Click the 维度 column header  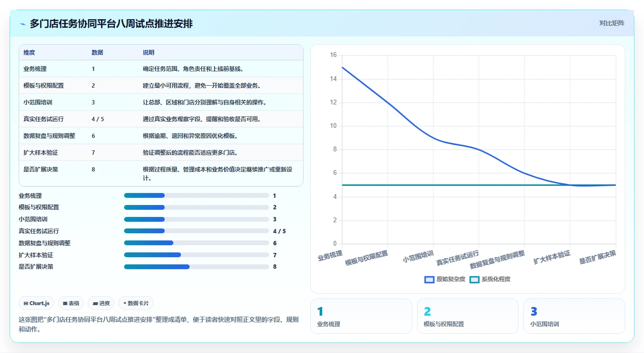pyautogui.click(x=29, y=53)
